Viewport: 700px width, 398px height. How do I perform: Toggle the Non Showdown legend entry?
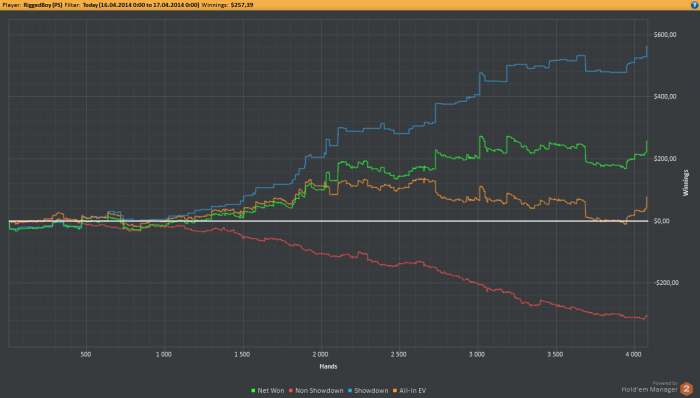(317, 390)
